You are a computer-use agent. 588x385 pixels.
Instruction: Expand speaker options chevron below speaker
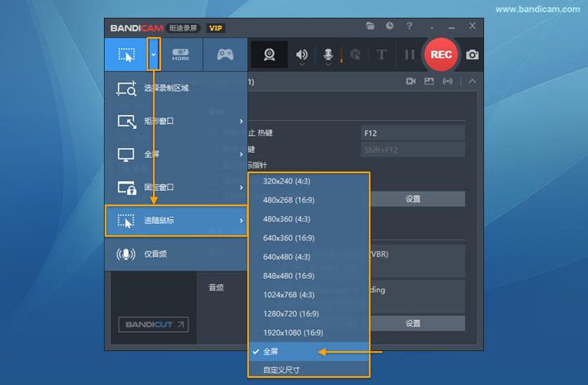tap(301, 64)
